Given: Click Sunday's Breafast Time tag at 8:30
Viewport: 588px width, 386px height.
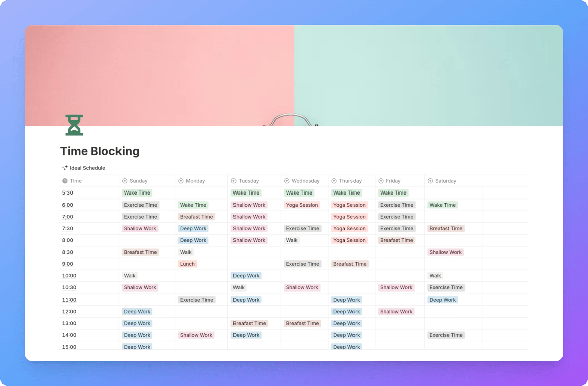Looking at the screenshot, I should coord(140,252).
